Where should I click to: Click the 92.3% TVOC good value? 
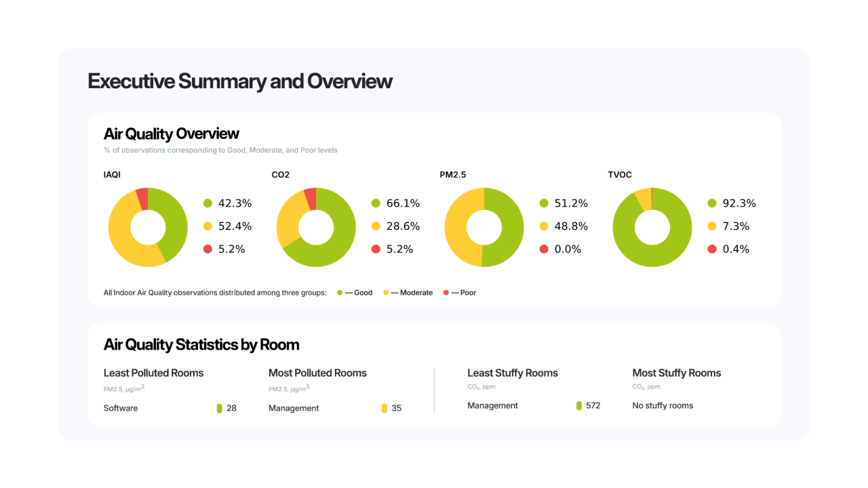click(739, 203)
